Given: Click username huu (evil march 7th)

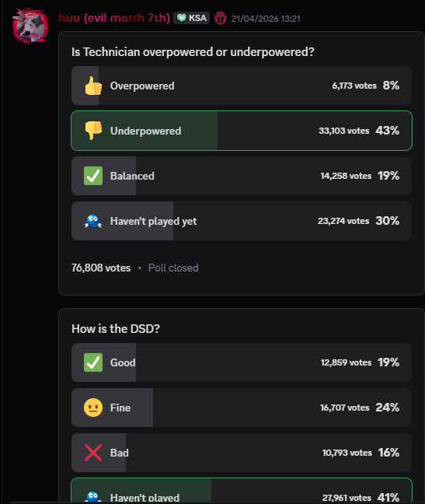Looking at the screenshot, I should tap(114, 18).
